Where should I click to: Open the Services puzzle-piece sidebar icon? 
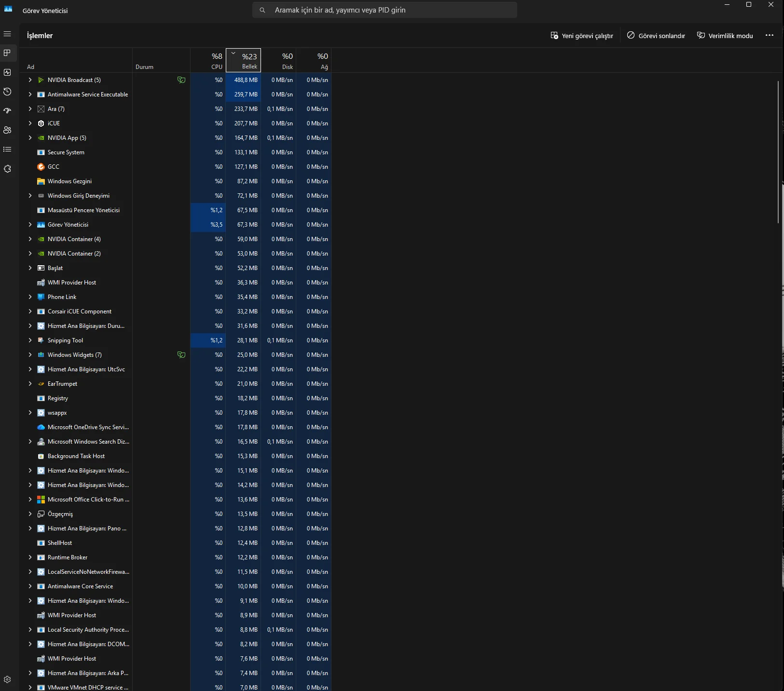pyautogui.click(x=7, y=169)
